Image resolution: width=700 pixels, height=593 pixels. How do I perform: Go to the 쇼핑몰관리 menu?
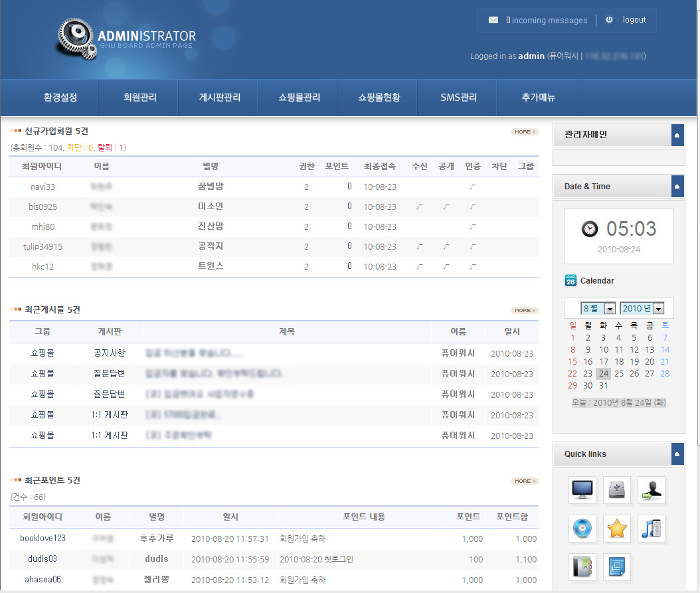300,98
